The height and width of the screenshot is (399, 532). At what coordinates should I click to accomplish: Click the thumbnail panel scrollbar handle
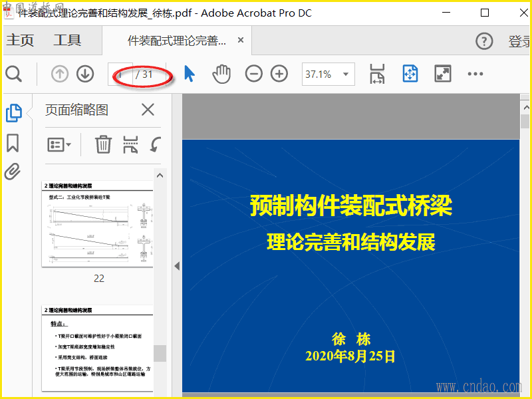click(x=160, y=353)
